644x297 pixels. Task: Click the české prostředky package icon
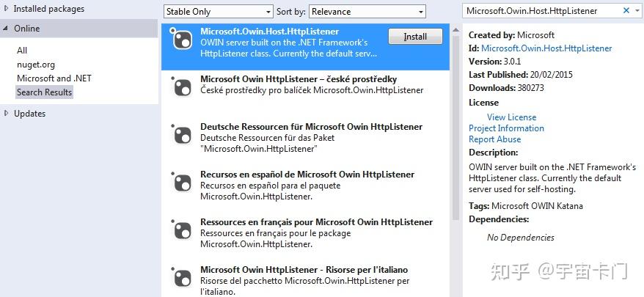[x=180, y=87]
